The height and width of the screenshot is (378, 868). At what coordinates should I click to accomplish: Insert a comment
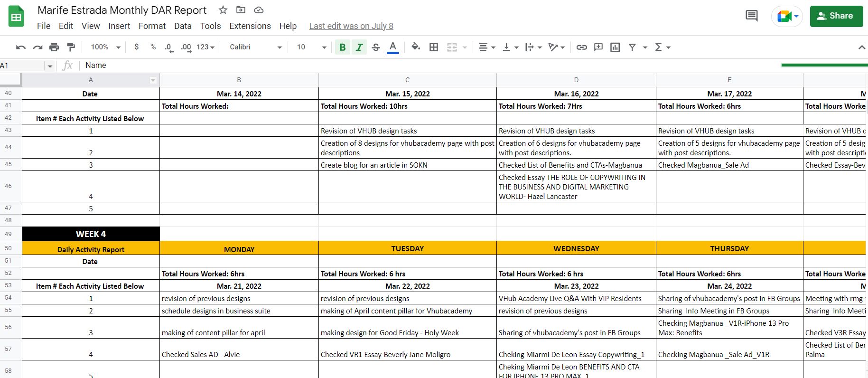[598, 47]
